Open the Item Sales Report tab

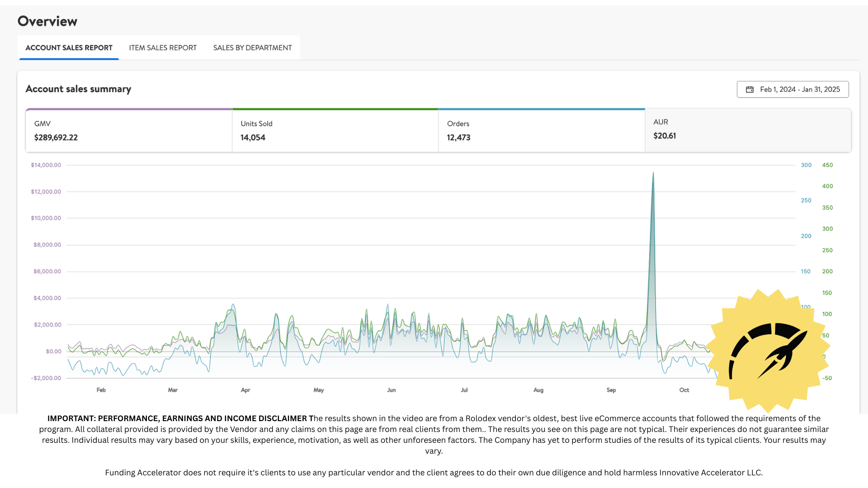163,48
